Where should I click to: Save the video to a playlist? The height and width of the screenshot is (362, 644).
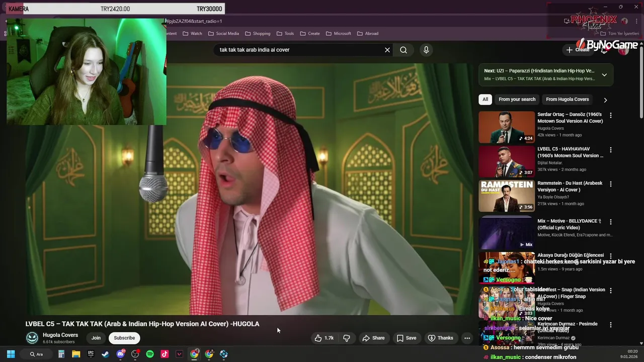click(x=407, y=338)
